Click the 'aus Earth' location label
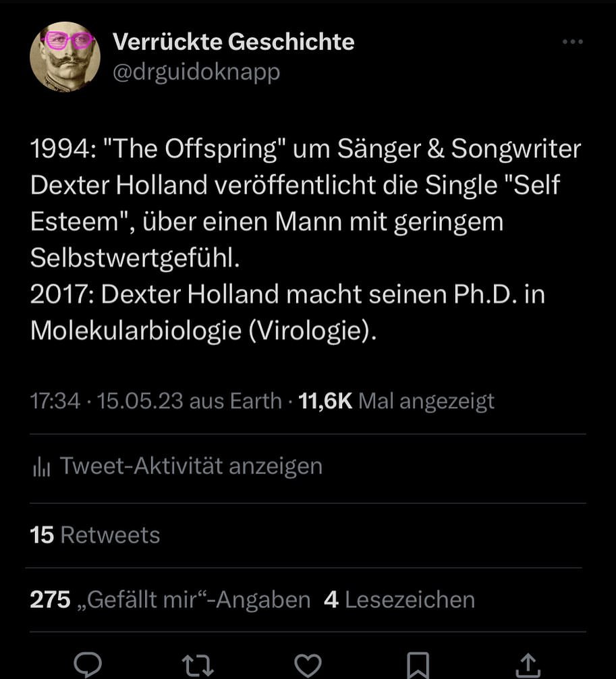The image size is (616, 679). click(235, 401)
